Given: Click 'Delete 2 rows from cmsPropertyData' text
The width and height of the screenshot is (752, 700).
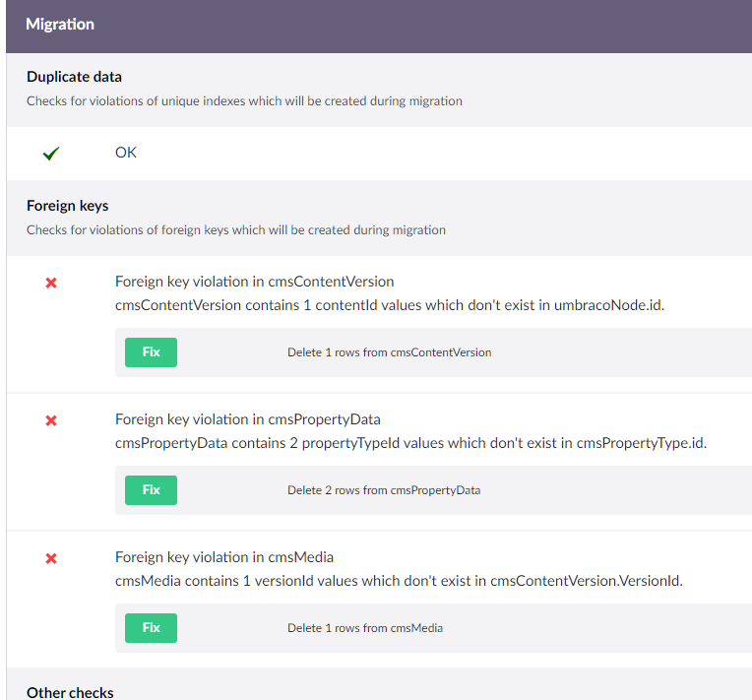Looking at the screenshot, I should point(383,490).
